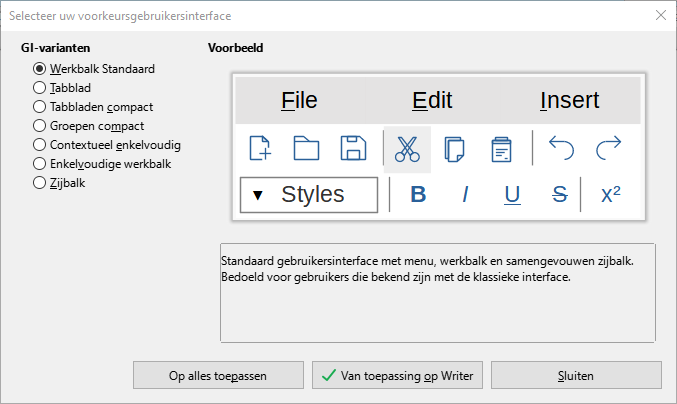Image resolution: width=677 pixels, height=404 pixels.
Task: Click the Undo arrow icon
Action: 562,149
